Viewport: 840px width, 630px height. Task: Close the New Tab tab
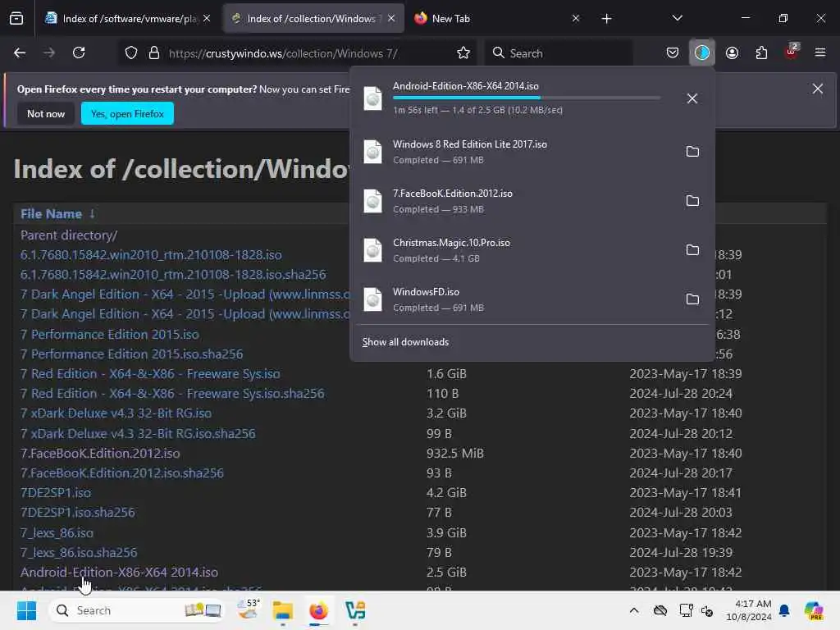[576, 19]
